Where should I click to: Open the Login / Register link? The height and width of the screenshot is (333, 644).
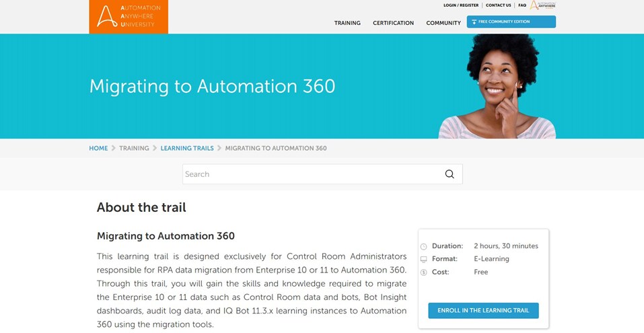click(x=461, y=5)
